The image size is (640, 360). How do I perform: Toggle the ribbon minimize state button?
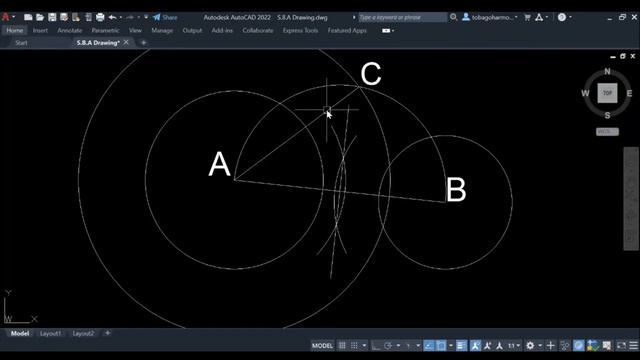[x=386, y=31]
